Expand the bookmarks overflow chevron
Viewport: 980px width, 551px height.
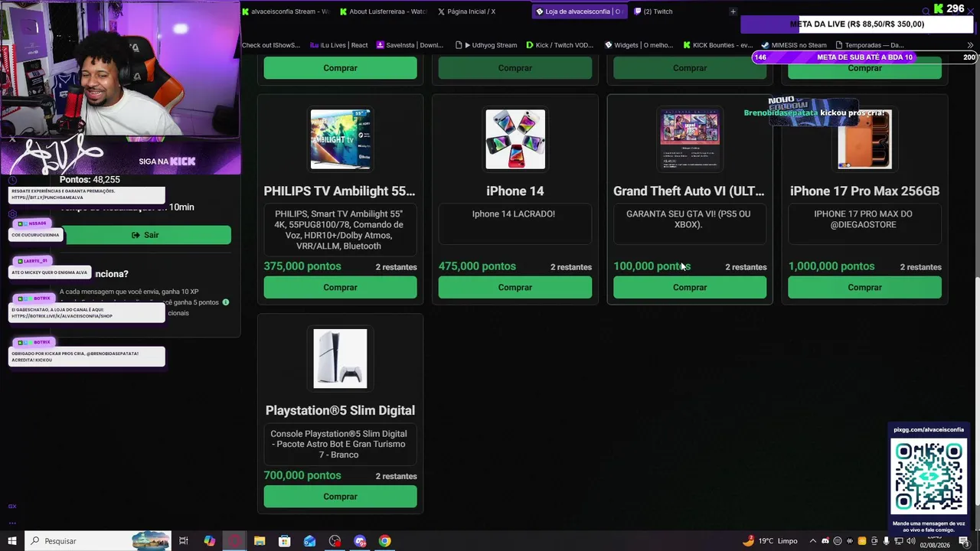(970, 45)
